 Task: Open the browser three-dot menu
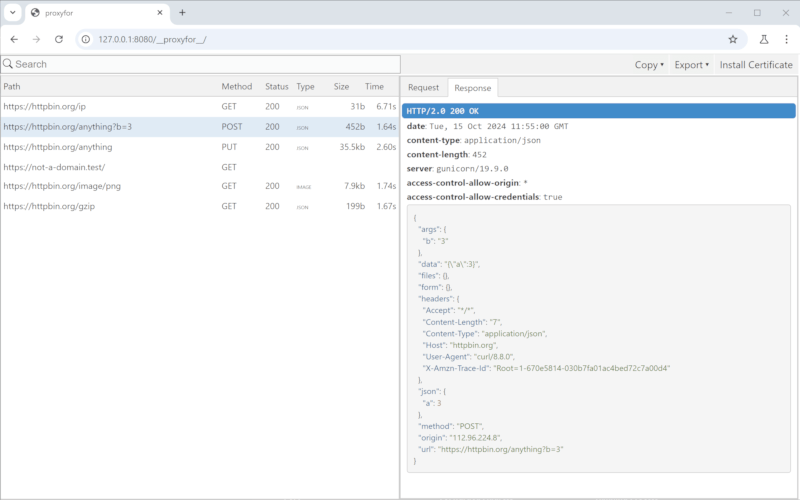click(x=785, y=39)
